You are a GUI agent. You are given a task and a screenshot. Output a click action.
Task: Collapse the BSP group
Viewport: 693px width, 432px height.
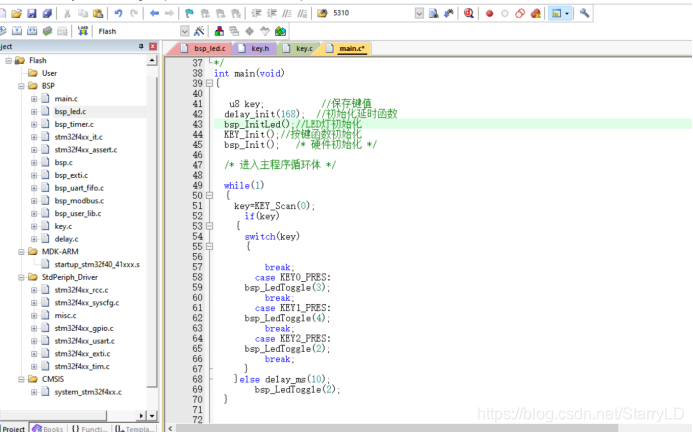[21, 86]
